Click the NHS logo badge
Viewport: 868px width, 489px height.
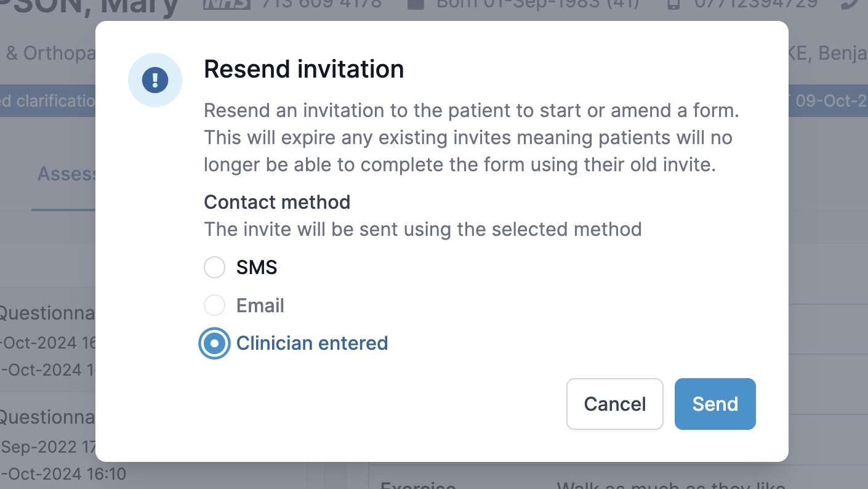click(227, 4)
